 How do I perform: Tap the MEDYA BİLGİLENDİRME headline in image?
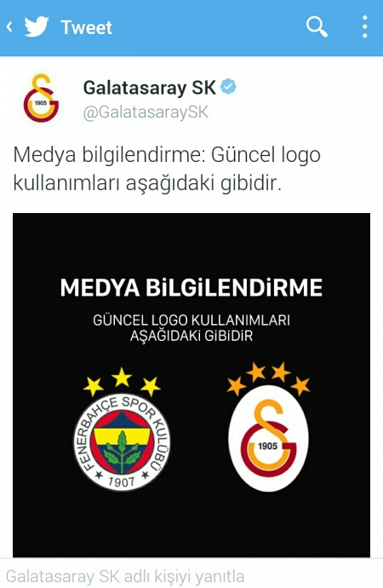191,288
